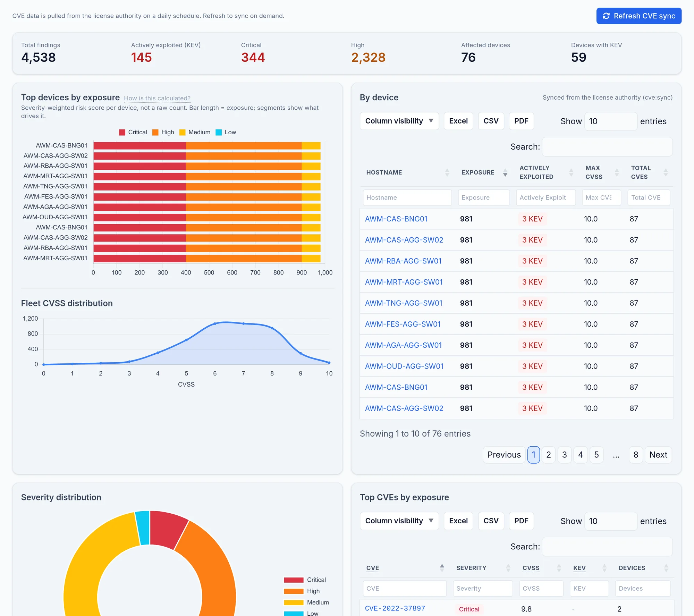Click the Hostname column filter field
694x616 pixels.
(407, 197)
